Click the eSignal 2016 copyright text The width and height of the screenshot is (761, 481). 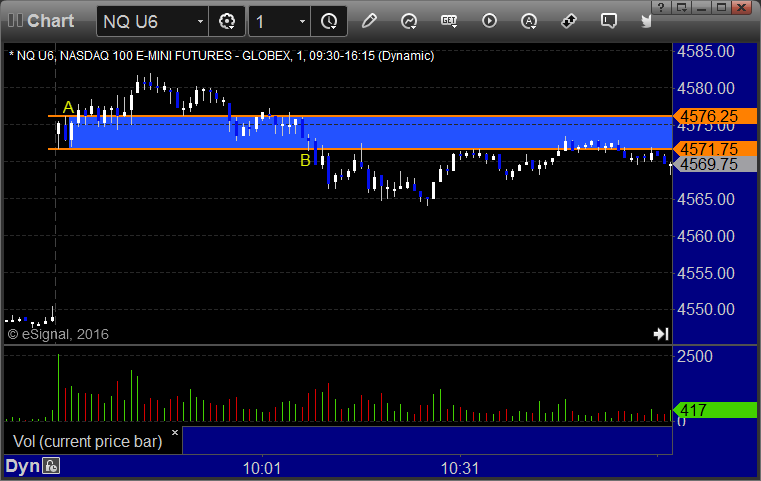[x=58, y=334]
